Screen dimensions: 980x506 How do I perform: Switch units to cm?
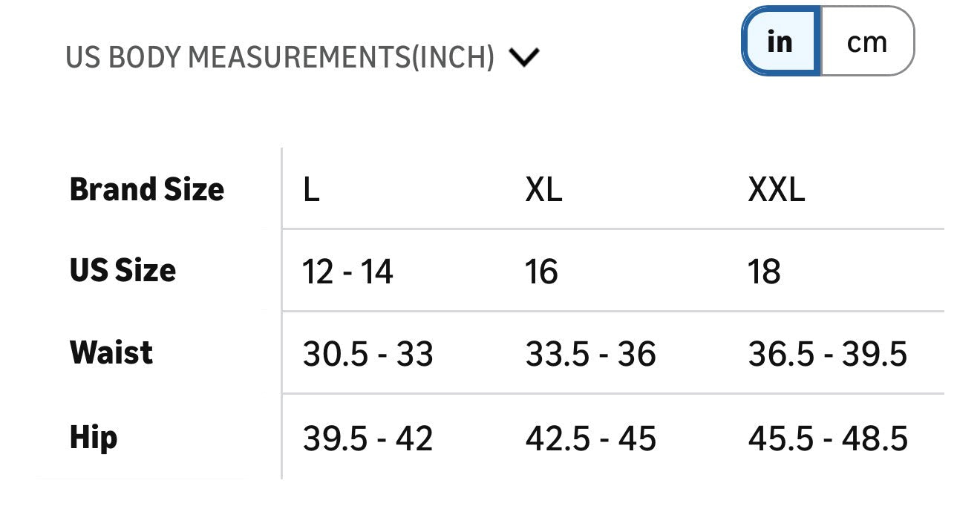pyautogui.click(x=867, y=42)
